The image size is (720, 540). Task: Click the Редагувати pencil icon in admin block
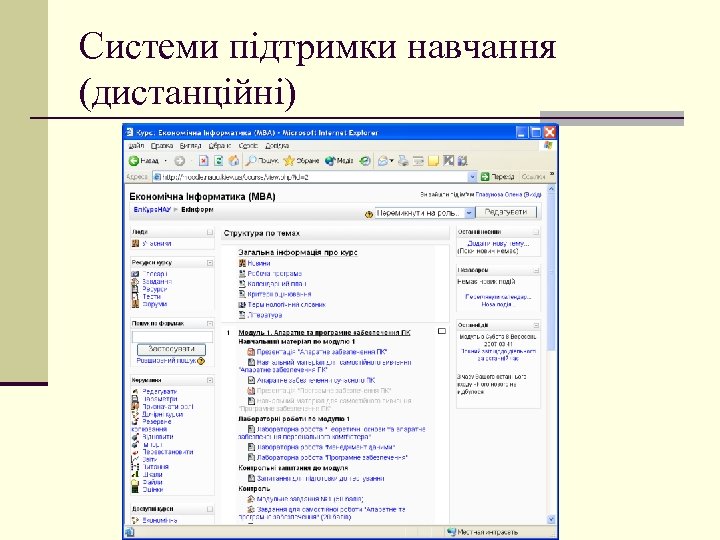click(135, 392)
